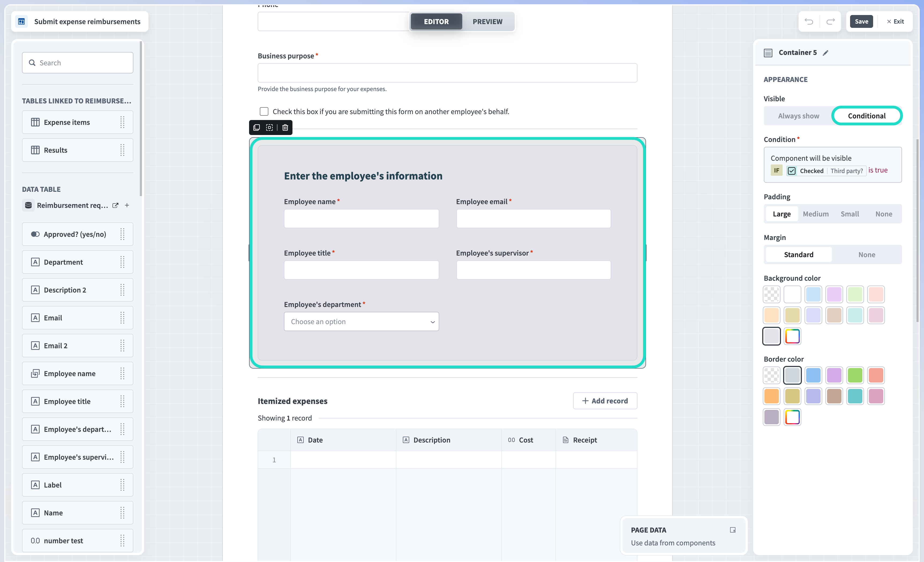Screen dimensions: 924x562
Task: Click the Cost column header
Action: [x=528, y=440]
